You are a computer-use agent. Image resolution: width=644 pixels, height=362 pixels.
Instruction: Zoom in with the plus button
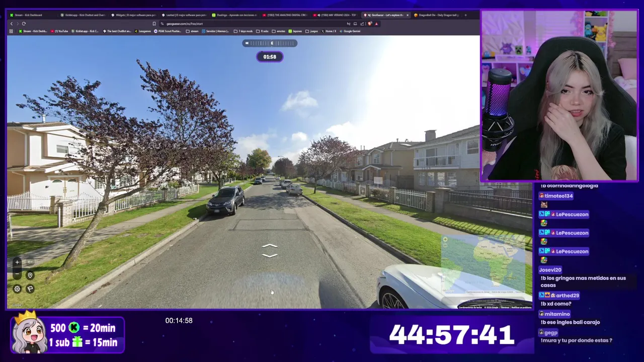coord(17,262)
